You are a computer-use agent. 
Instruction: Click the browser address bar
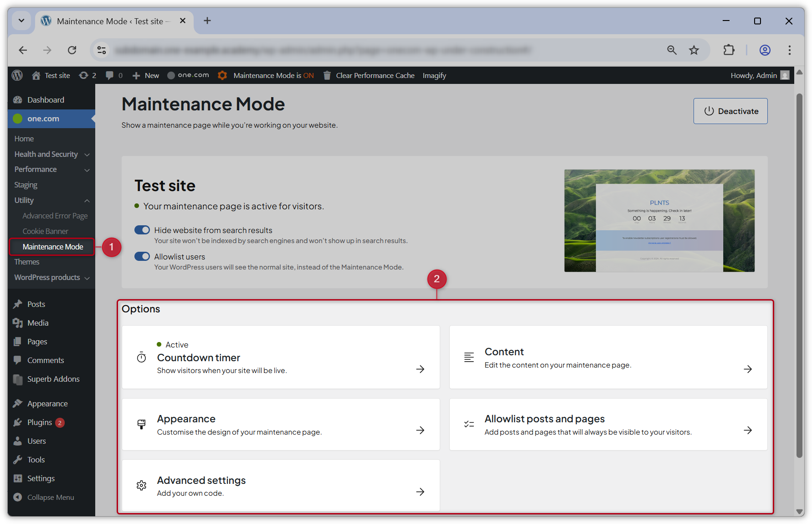[365, 50]
